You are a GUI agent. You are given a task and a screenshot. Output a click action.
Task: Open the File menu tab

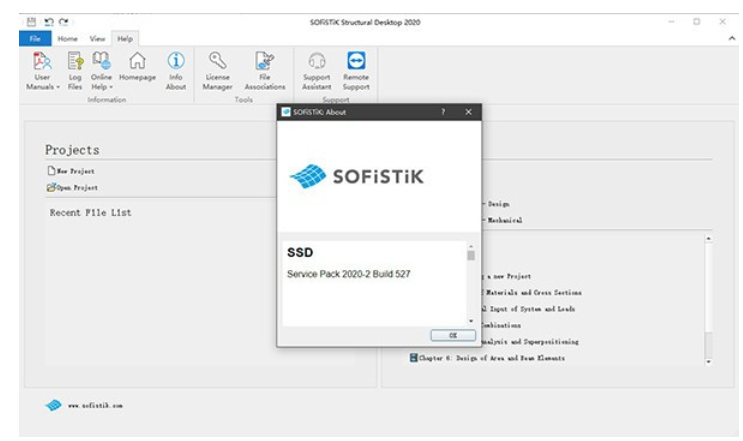point(35,38)
